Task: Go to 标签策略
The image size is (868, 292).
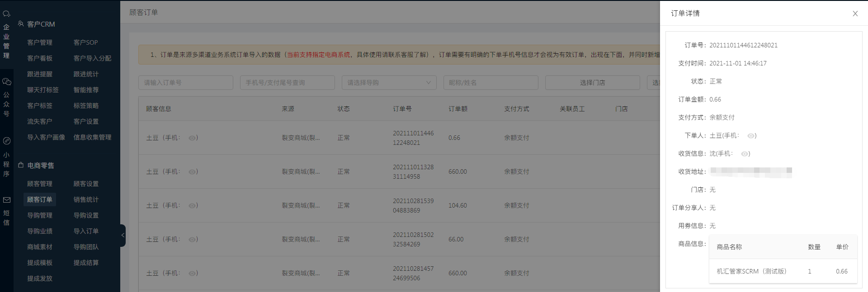Action: 86,106
